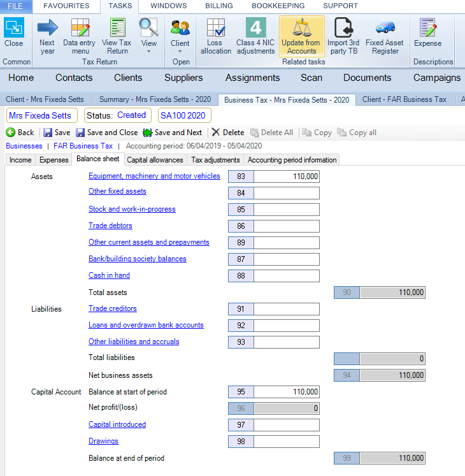Click the Save floppy disk button
Image resolution: width=465 pixels, height=476 pixels.
coord(57,133)
